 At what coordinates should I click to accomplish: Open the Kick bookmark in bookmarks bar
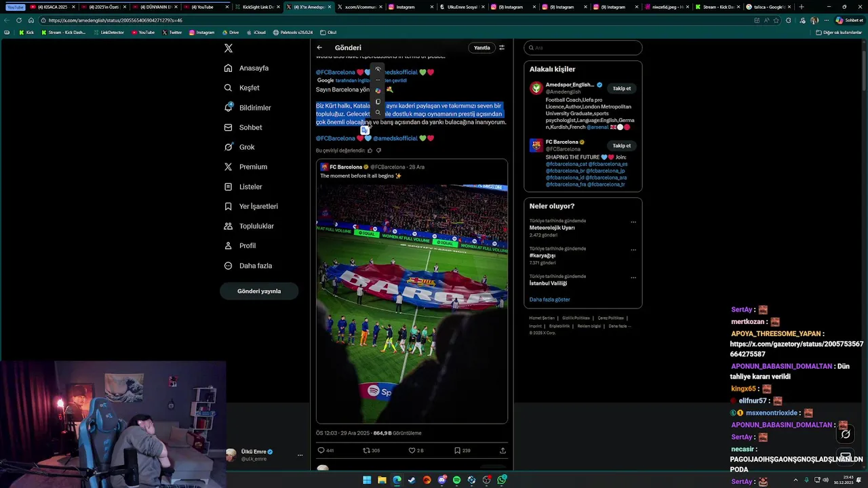[x=26, y=33]
